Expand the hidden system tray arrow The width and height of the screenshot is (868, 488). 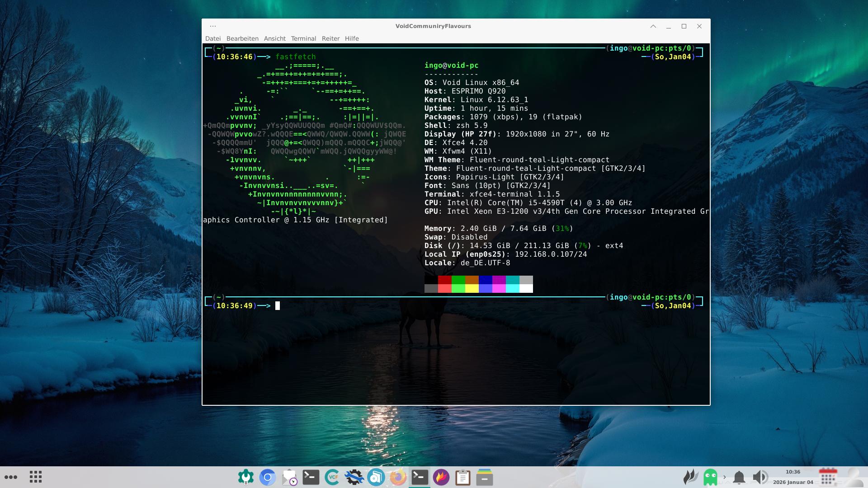725,477
